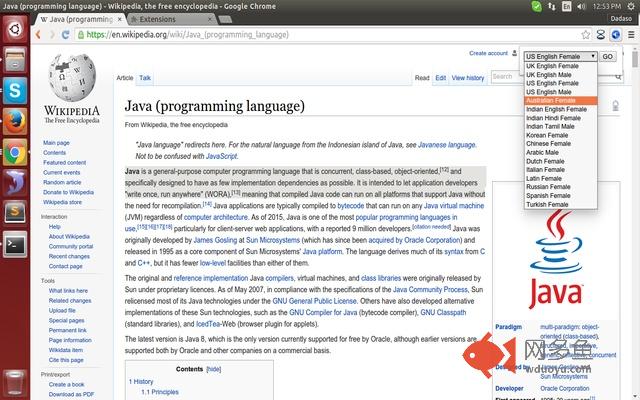
Task: Open the En keyboard layout indicator
Action: click(x=567, y=6)
